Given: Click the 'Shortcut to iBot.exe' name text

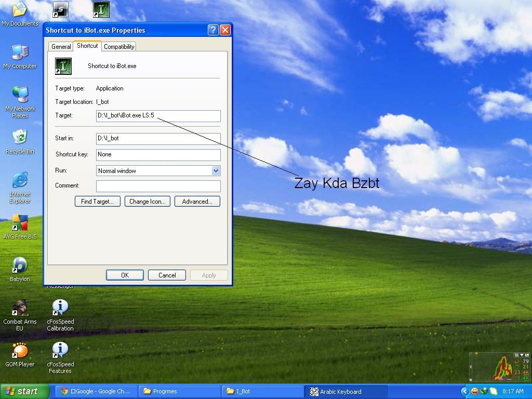Looking at the screenshot, I should click(112, 66).
